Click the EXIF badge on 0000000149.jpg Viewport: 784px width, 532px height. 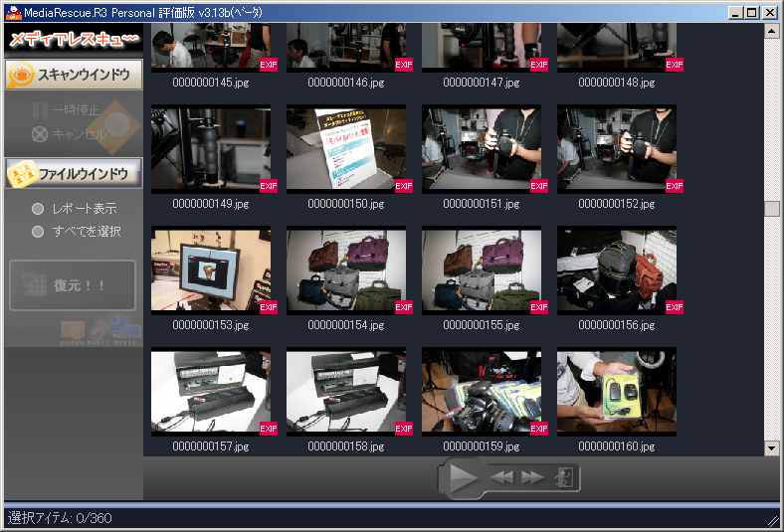click(269, 186)
